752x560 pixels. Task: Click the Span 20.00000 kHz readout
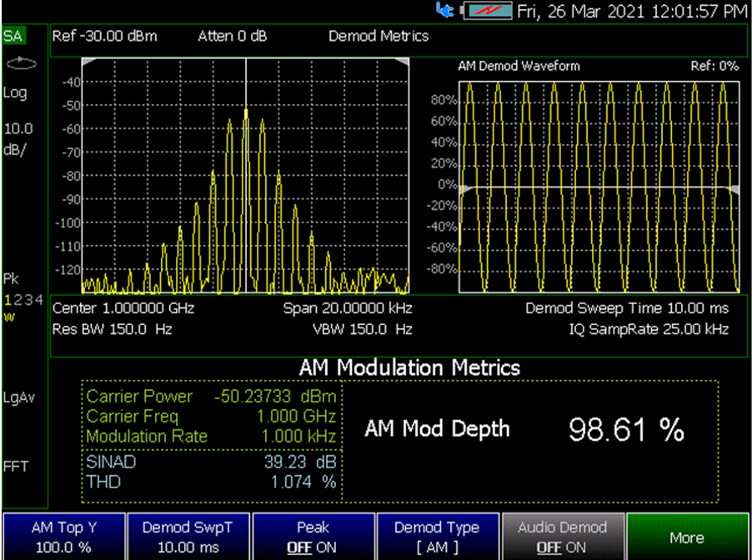pyautogui.click(x=347, y=307)
